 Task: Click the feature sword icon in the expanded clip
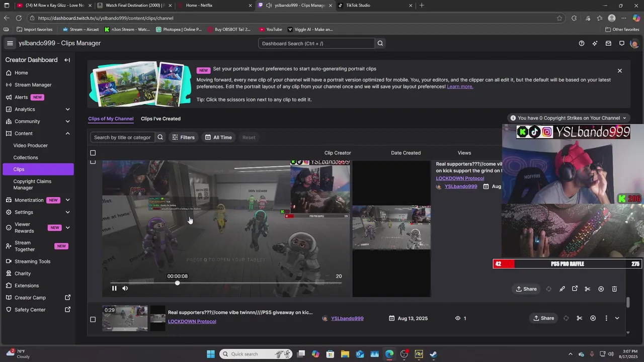(x=562, y=289)
